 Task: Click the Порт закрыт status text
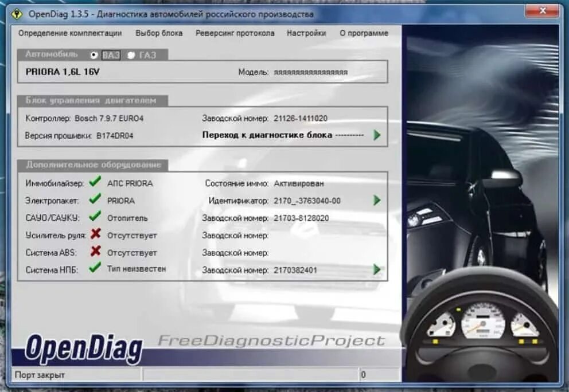[40, 375]
